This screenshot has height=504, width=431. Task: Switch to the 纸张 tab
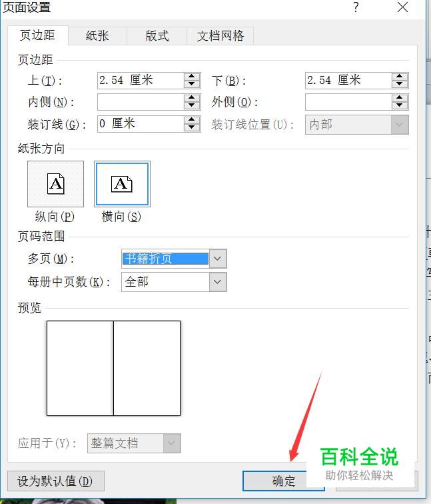click(97, 36)
